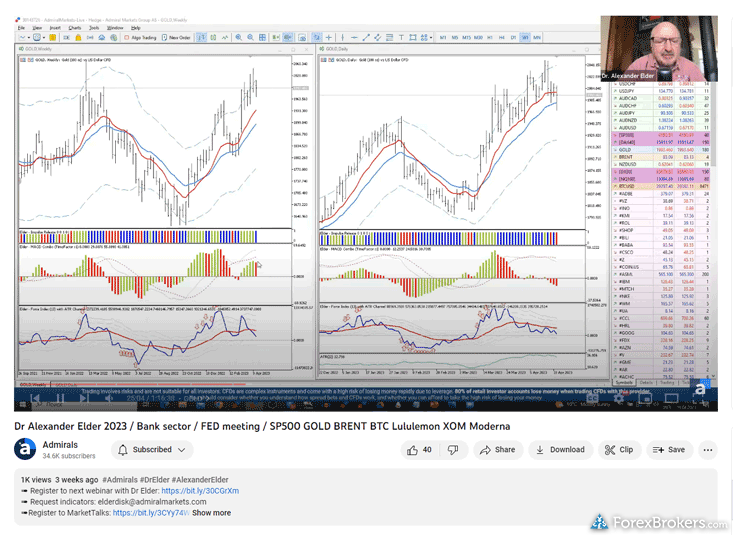Clip the video
The image size is (733, 535).
[619, 450]
